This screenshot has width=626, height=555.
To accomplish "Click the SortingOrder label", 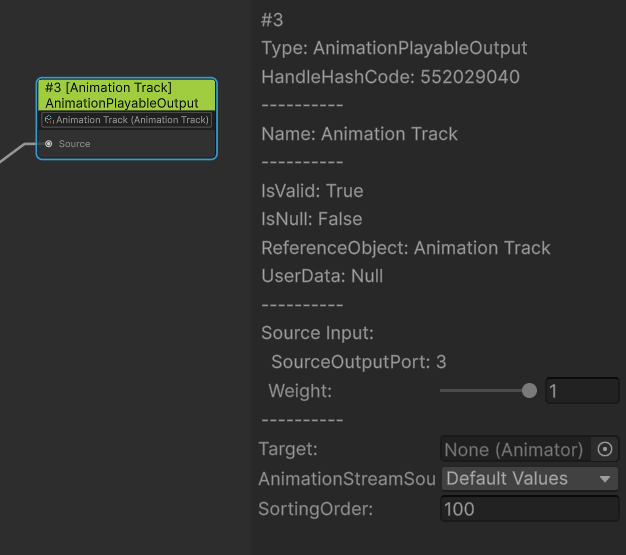I will pos(315,509).
